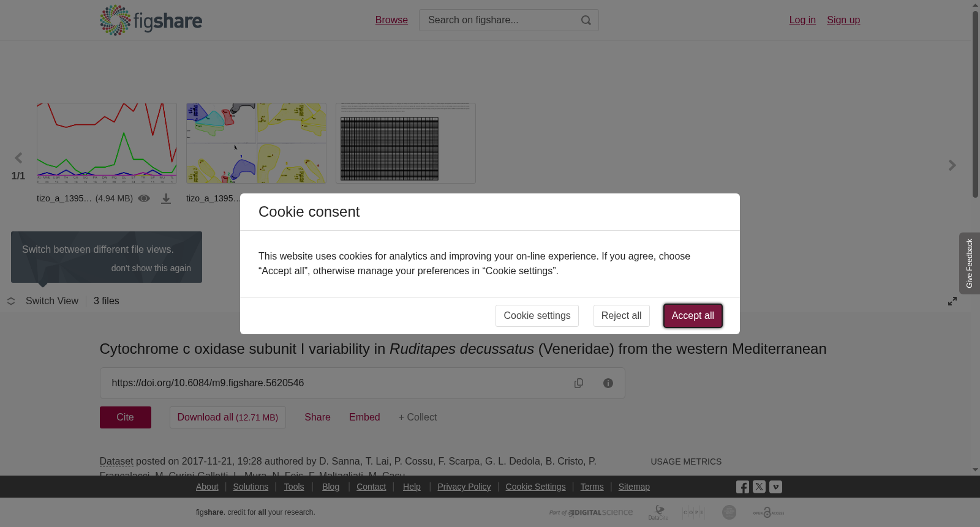The width and height of the screenshot is (980, 527).
Task: Open Blog footer link
Action: point(331,487)
